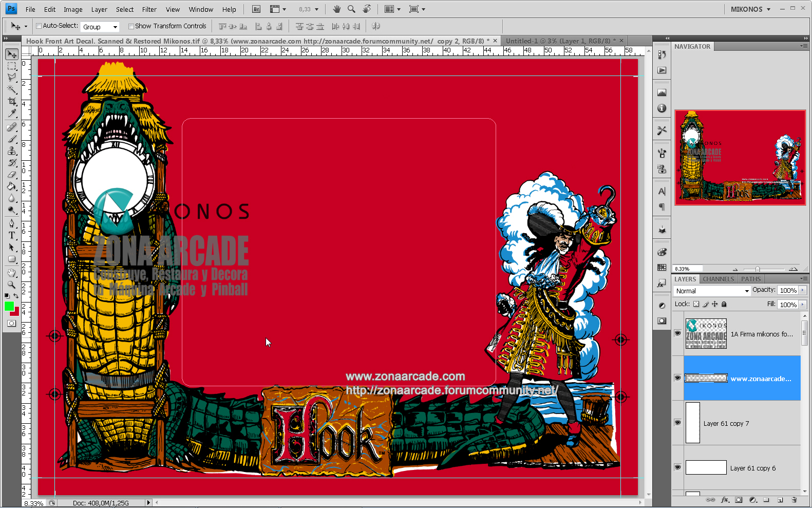Select the Path Selection tool
This screenshot has width=812, height=509.
pyautogui.click(x=12, y=247)
